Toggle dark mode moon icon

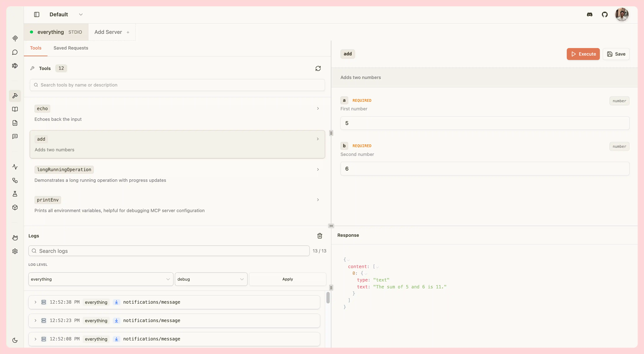[15, 340]
